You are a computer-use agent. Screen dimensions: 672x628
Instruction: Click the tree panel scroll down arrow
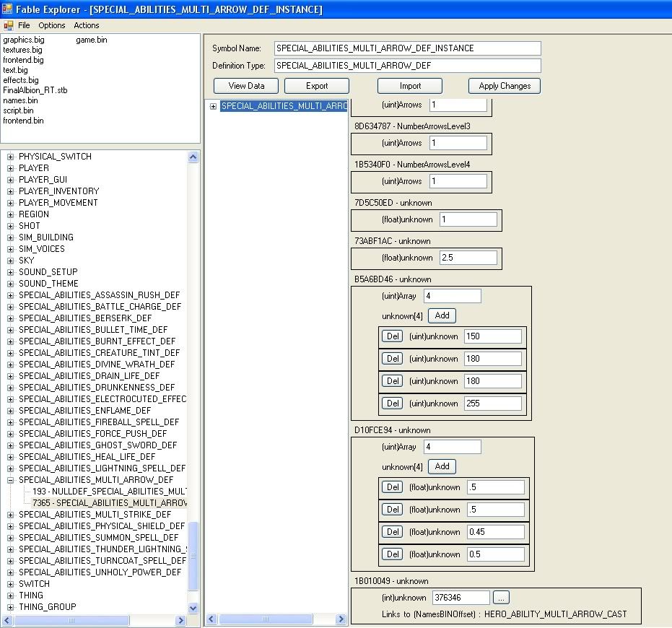click(x=193, y=608)
